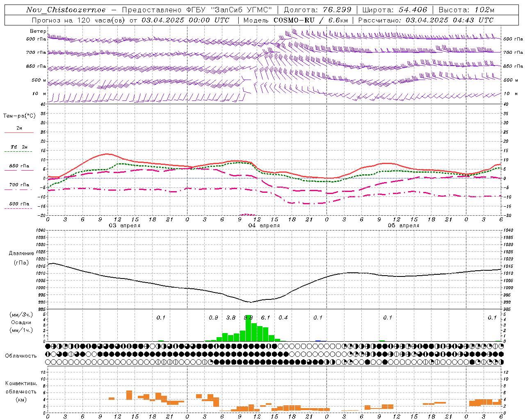Click the model name COSMO-RU / 6.6км
Image resolution: width=525 pixels, height=420 pixels.
point(310,20)
